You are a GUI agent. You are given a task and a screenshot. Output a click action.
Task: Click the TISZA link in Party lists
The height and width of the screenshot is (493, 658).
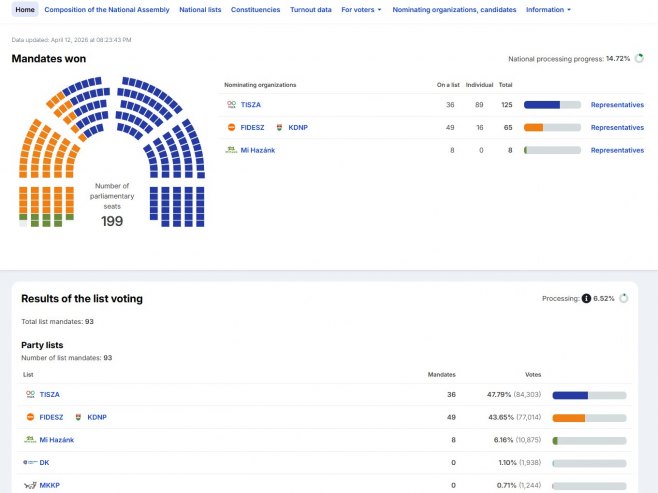49,395
